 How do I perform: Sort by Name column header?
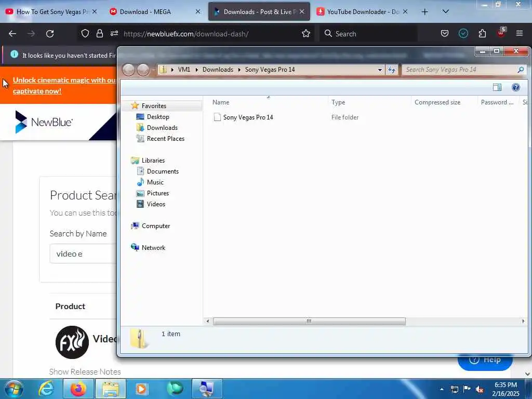pos(221,102)
